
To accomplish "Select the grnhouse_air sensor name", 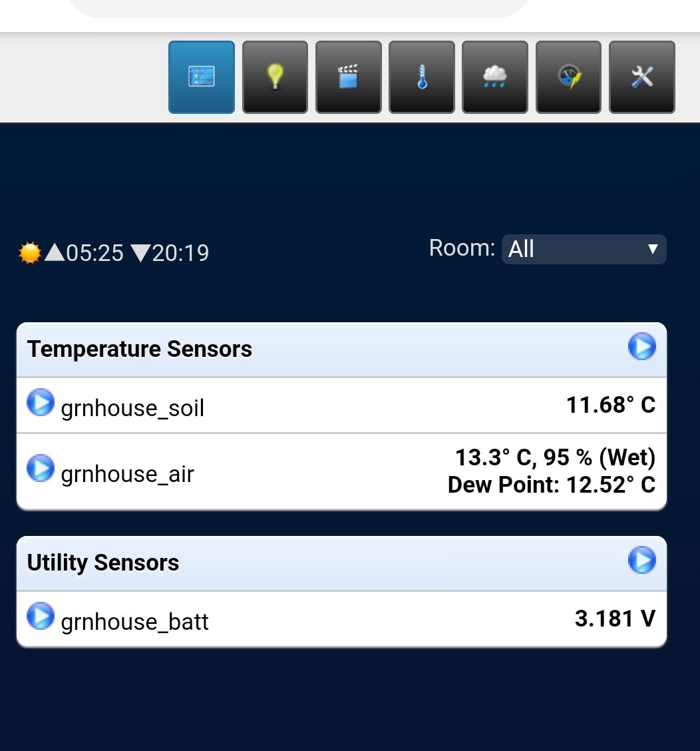I will (x=127, y=473).
